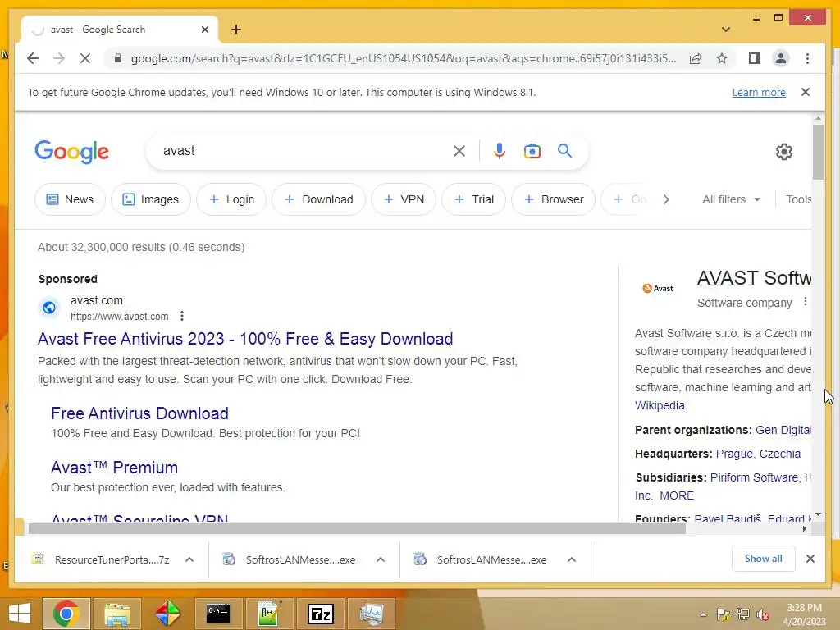Show more filter chips arrow
The width and height of the screenshot is (840, 630).
(x=666, y=199)
